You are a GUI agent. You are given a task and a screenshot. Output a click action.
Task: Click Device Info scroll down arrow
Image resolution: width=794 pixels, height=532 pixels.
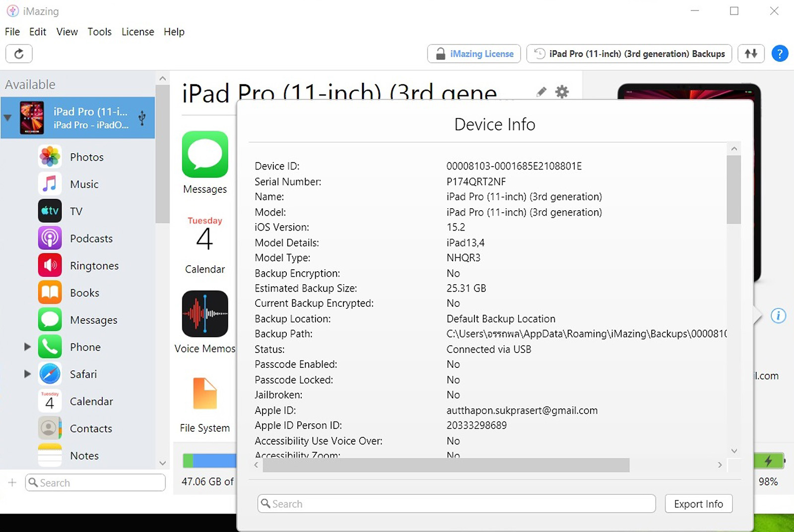pyautogui.click(x=734, y=451)
